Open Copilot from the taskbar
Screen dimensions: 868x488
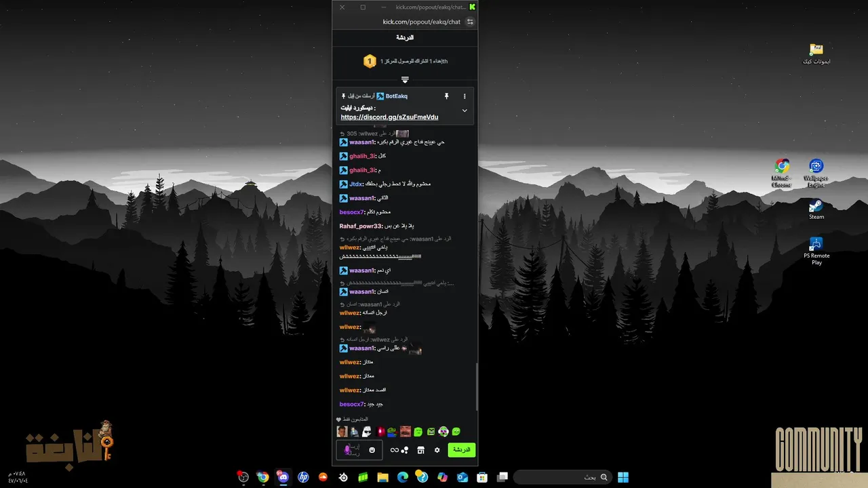point(442,477)
